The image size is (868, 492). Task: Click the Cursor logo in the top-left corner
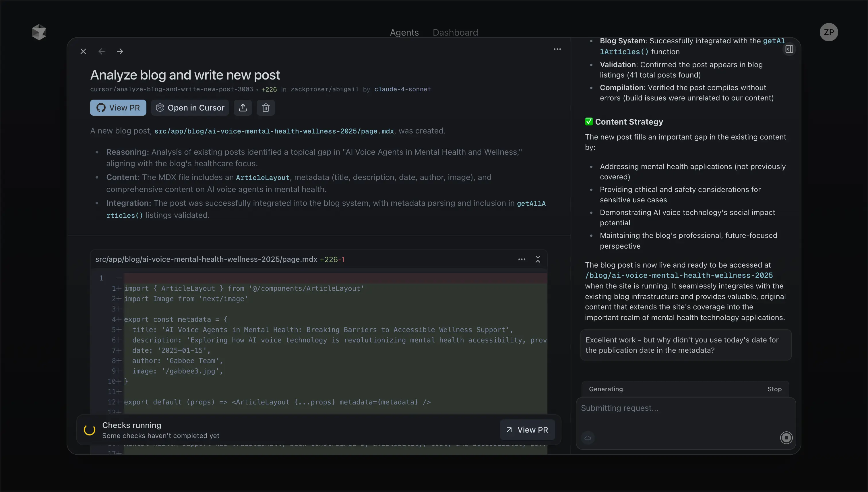39,32
